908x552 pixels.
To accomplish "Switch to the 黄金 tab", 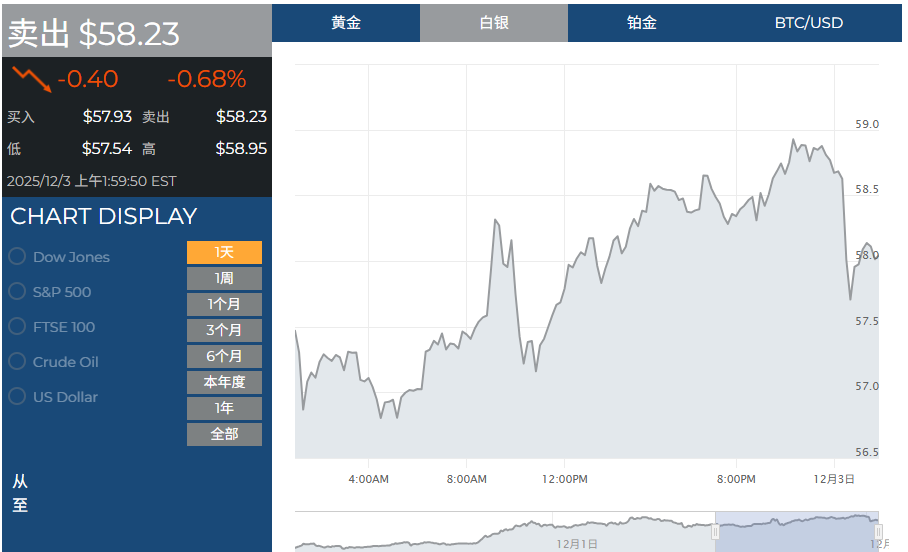I will (x=346, y=23).
